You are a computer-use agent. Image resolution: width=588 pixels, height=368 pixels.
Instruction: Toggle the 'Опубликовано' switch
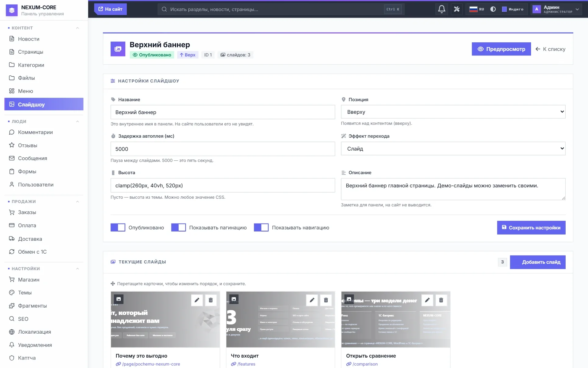coord(118,227)
